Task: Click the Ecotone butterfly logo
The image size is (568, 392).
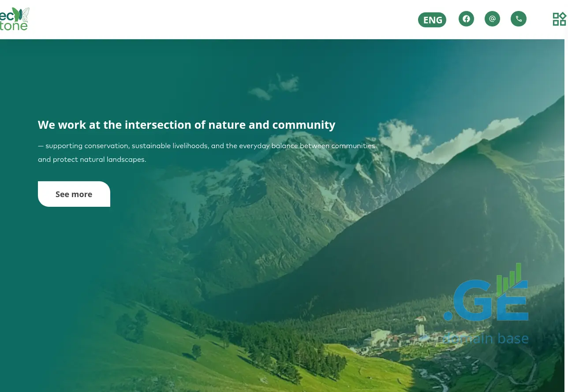Action: pyautogui.click(x=15, y=19)
